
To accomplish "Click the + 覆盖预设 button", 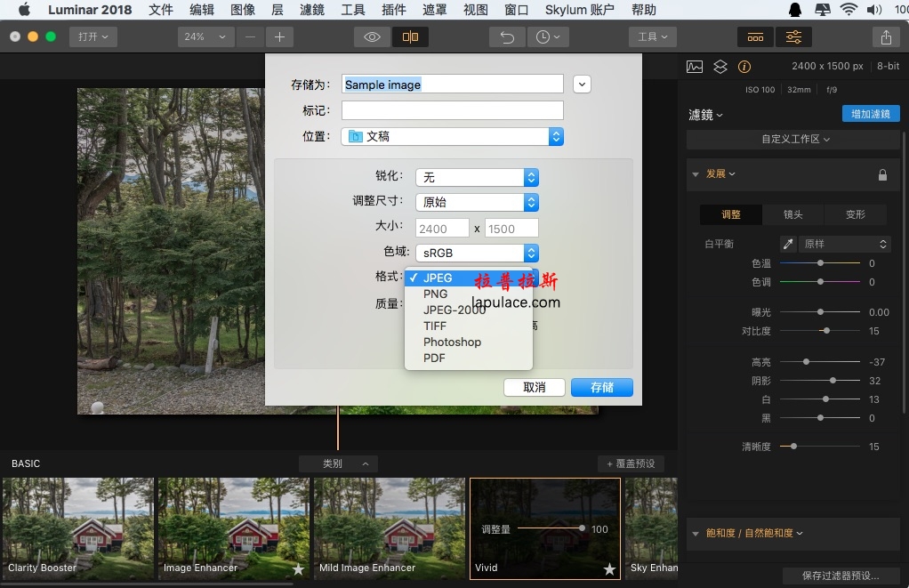I will (x=631, y=463).
